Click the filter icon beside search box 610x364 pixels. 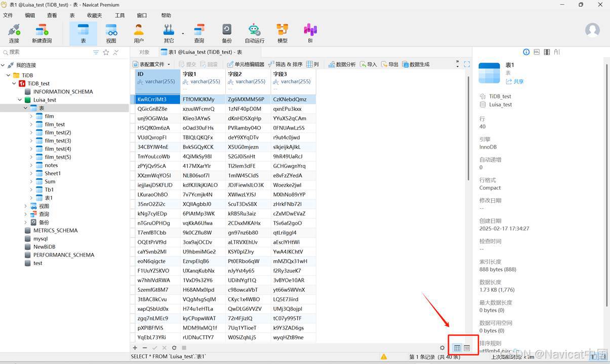(96, 52)
